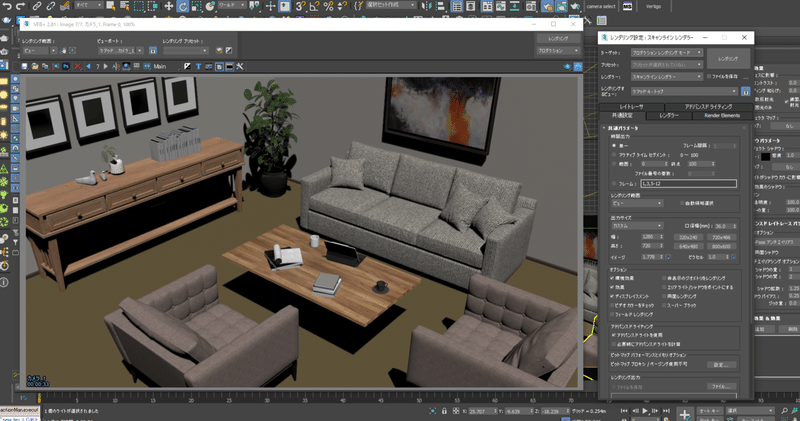Save the rendered image in VFB toolbar
This screenshot has height=421, width=800.
(24, 66)
